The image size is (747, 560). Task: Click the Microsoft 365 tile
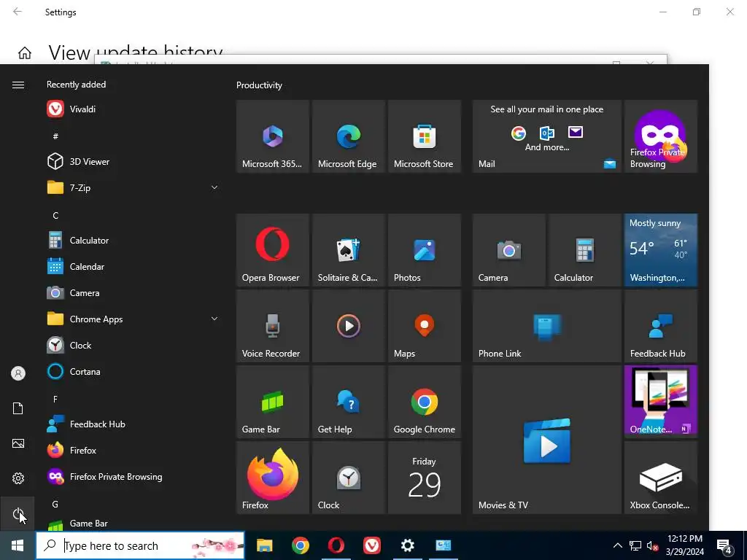(273, 136)
